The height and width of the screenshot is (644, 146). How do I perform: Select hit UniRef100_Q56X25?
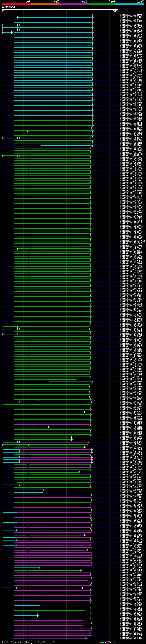coord(131,20)
